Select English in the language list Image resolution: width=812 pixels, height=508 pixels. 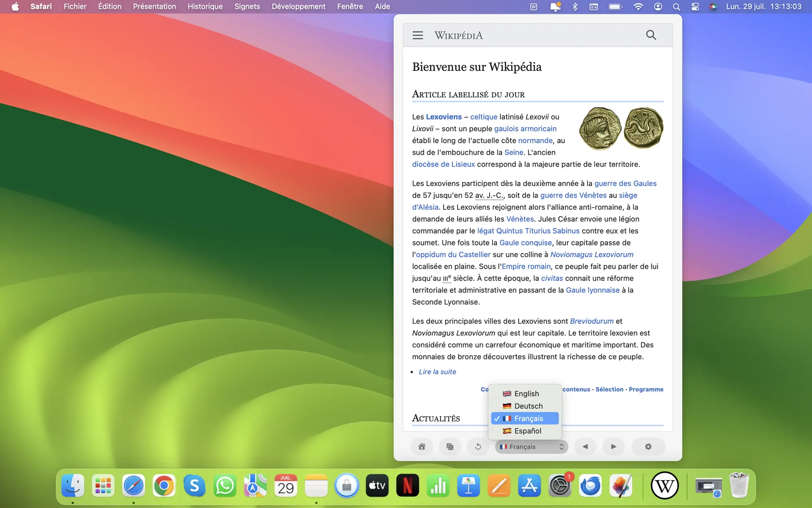(x=525, y=393)
